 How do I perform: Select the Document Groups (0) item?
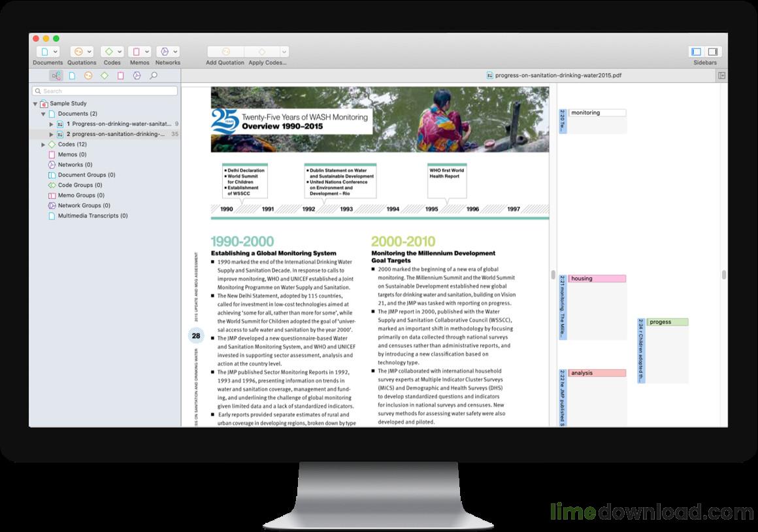pos(86,175)
